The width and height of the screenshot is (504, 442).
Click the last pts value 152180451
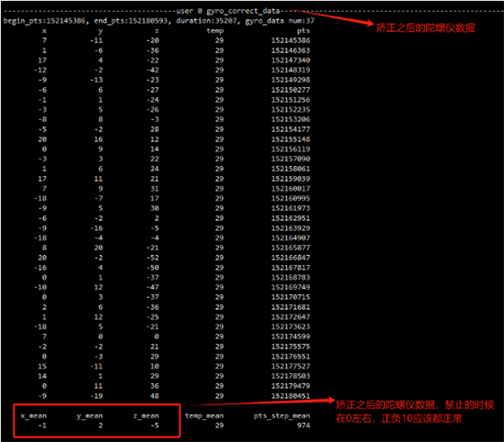(x=290, y=395)
